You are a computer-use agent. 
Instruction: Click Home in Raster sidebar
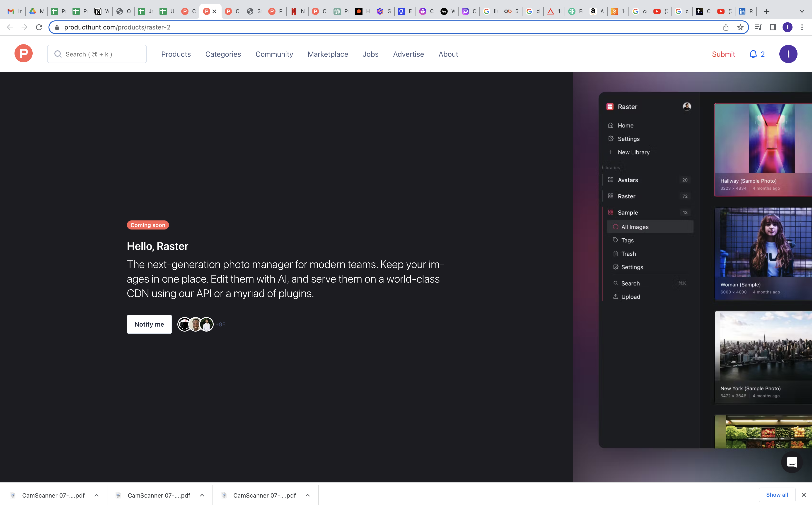[626, 125]
